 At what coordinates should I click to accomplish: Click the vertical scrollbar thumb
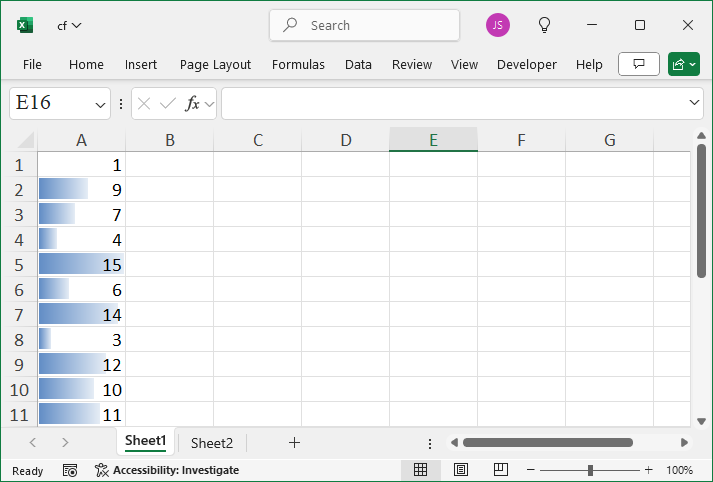pos(701,211)
